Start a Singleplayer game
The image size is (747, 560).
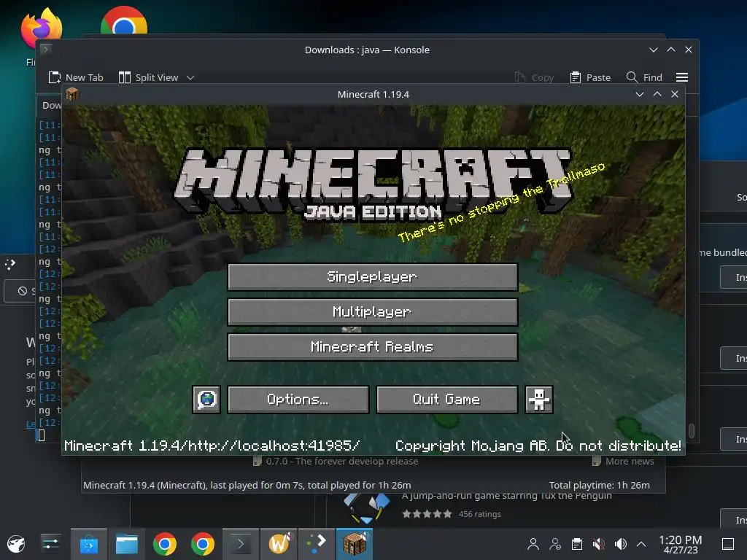(373, 276)
